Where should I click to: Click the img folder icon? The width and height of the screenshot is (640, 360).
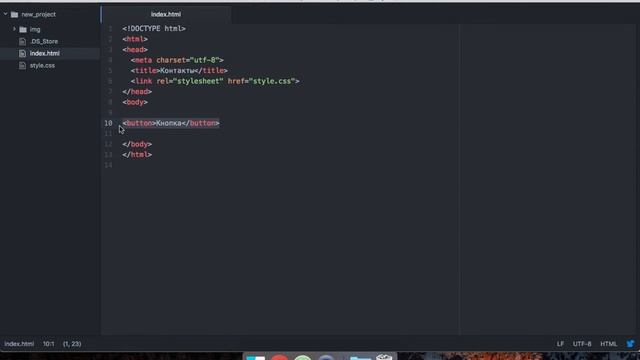coord(23,29)
